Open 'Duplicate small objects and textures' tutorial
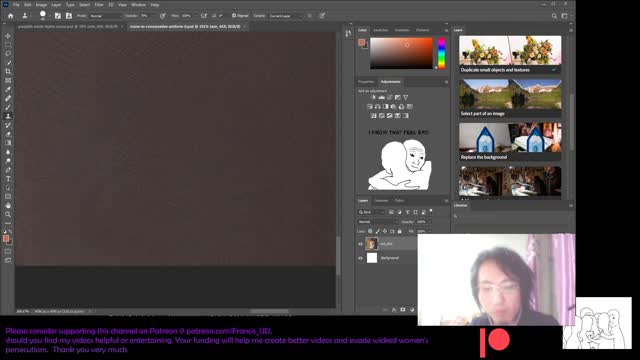This screenshot has width=640, height=360. pyautogui.click(x=510, y=55)
